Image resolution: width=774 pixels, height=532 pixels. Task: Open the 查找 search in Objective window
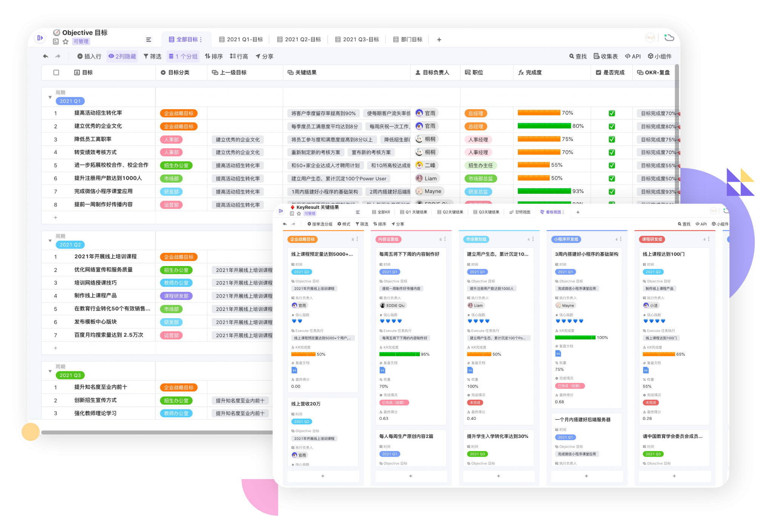tap(578, 56)
